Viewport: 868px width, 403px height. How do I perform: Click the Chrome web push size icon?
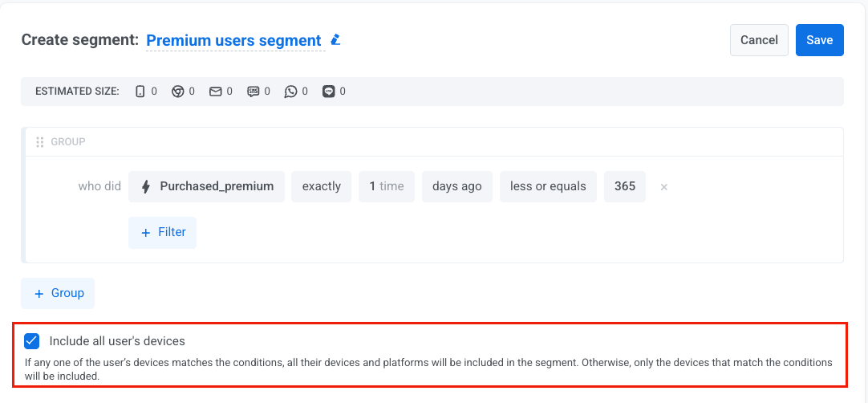click(x=178, y=92)
